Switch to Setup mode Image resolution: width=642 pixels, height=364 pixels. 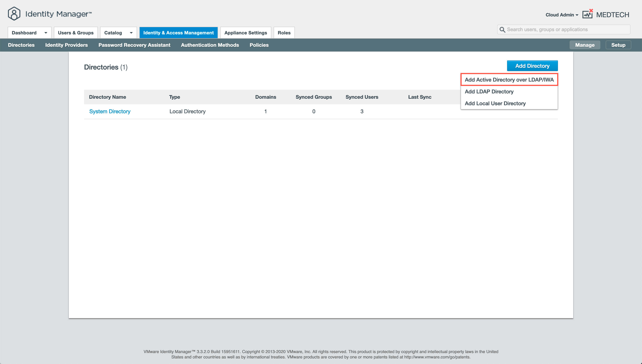[x=618, y=45]
